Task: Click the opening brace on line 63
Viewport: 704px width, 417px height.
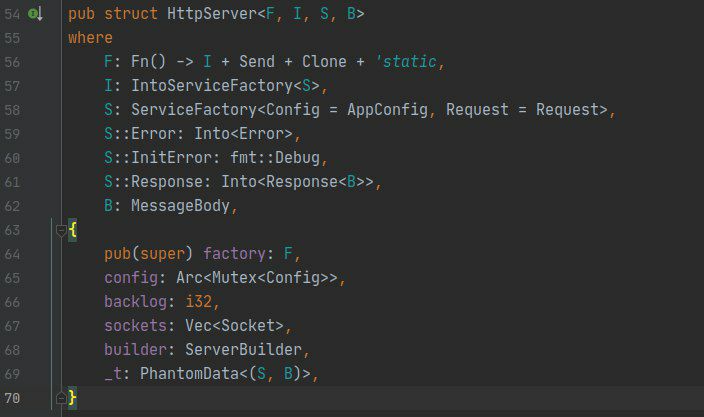Action: pyautogui.click(x=72, y=230)
